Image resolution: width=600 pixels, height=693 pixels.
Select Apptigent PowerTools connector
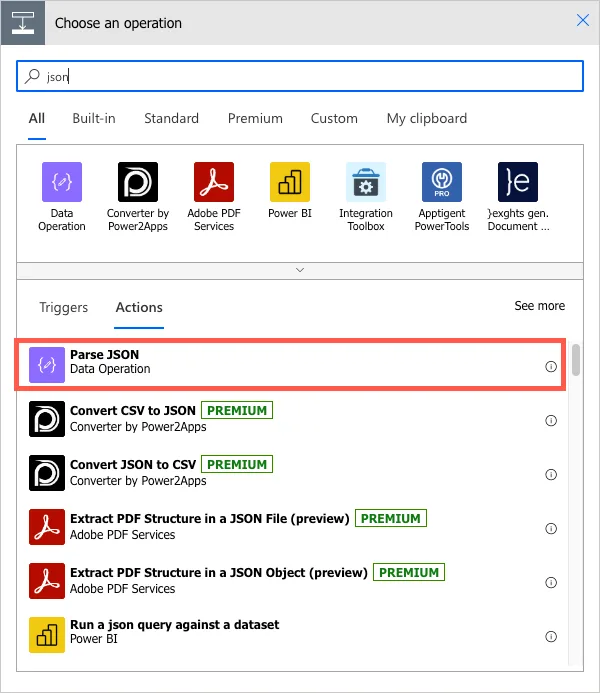442,182
